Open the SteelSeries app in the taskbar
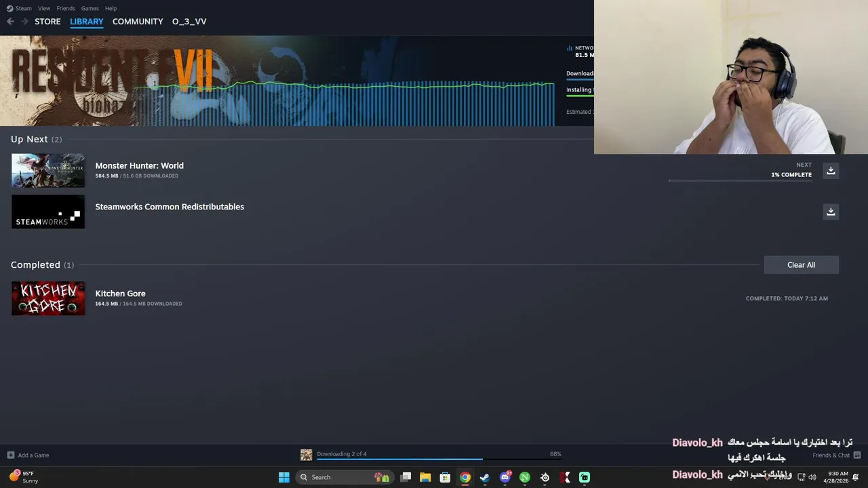Screen dimensions: 868x488 545,477
